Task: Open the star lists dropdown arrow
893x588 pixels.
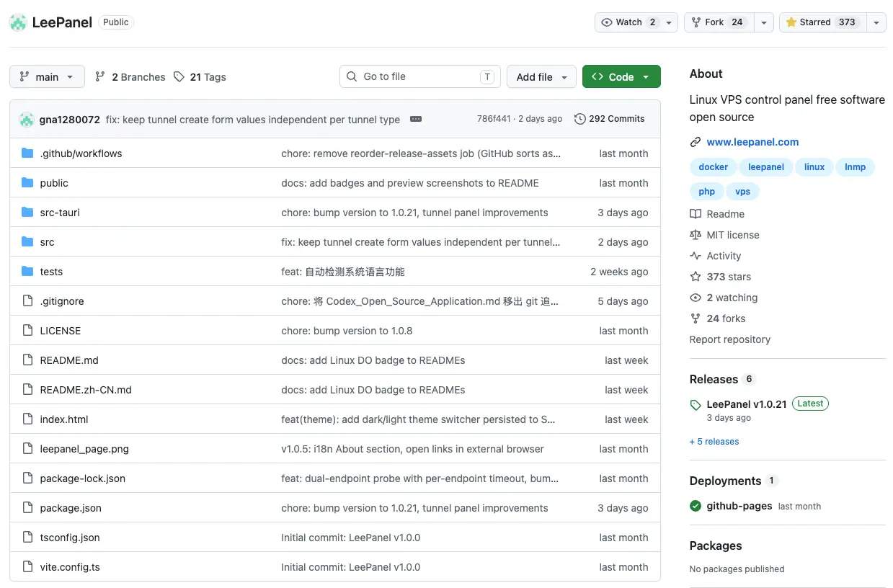Action: coord(876,22)
